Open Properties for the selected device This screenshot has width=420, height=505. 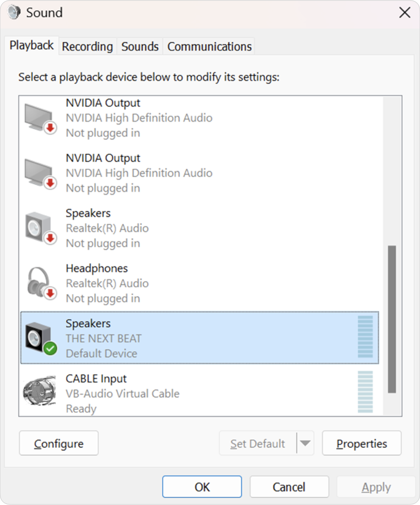[361, 443]
